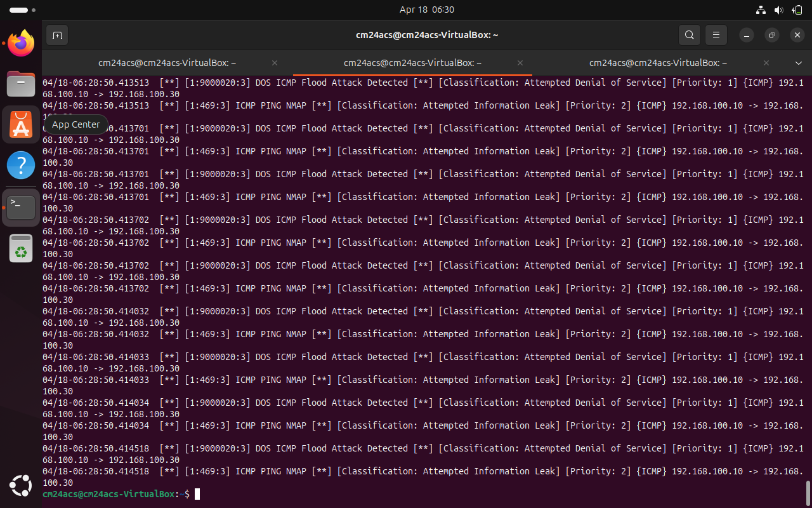Click the new tab button in terminal header
This screenshot has width=812, height=508.
(x=56, y=35)
